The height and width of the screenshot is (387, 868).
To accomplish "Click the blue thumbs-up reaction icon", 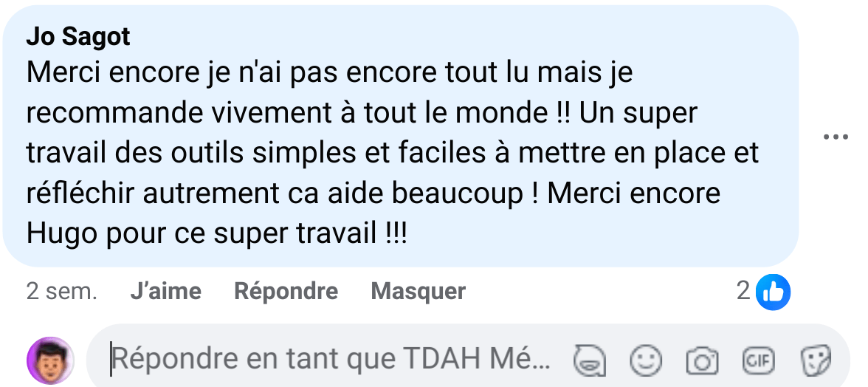I will tap(773, 292).
